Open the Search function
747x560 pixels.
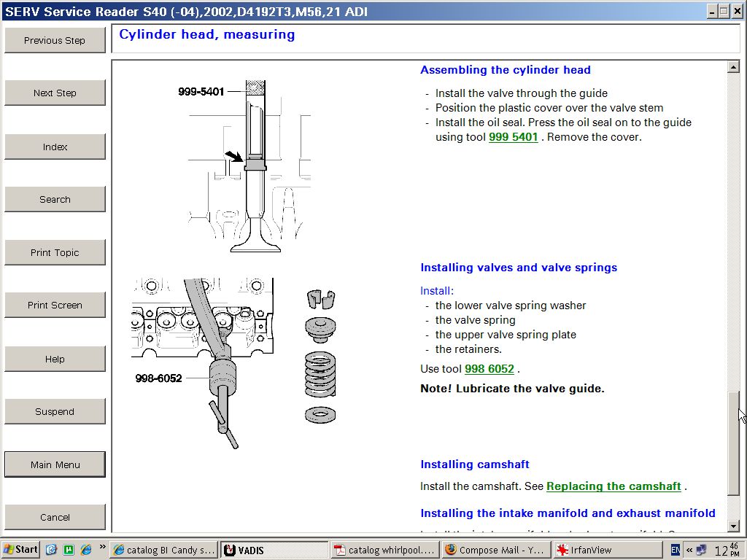[55, 199]
